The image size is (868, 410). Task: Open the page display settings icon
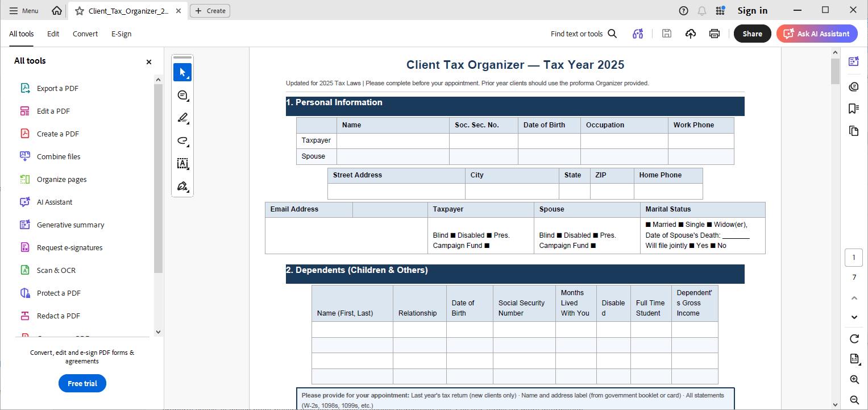(x=854, y=359)
